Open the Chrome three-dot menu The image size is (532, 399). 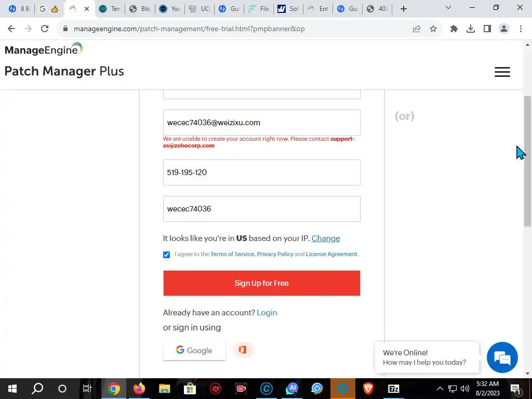click(x=521, y=29)
